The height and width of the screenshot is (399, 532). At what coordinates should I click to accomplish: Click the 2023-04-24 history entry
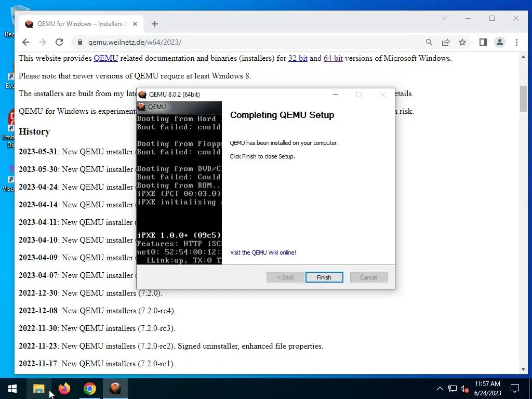(x=77, y=187)
